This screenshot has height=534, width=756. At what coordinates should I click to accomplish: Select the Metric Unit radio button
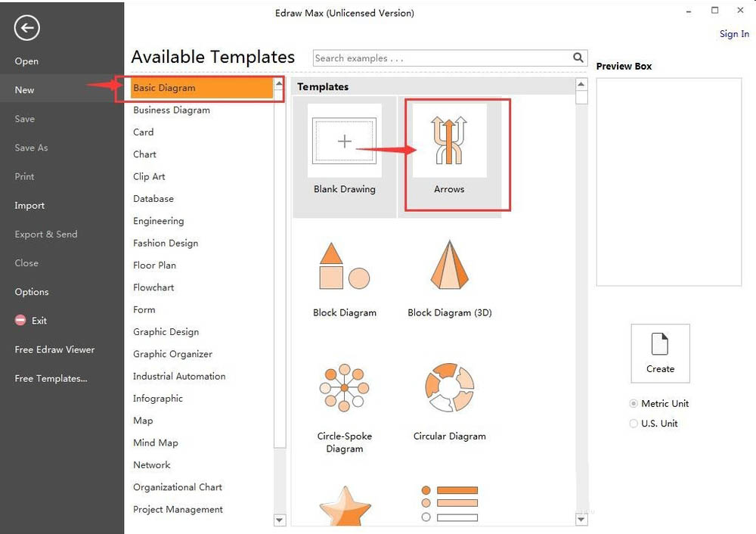click(x=634, y=403)
